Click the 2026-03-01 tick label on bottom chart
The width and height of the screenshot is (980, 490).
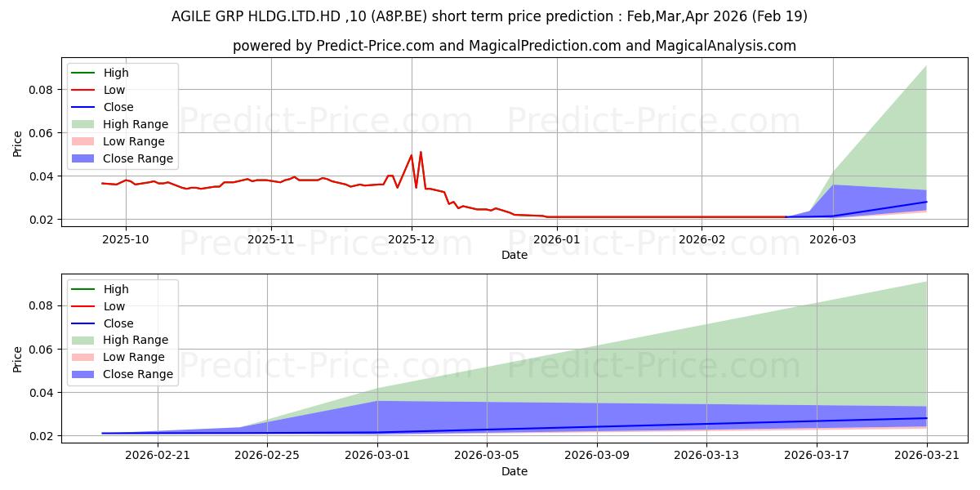377,456
